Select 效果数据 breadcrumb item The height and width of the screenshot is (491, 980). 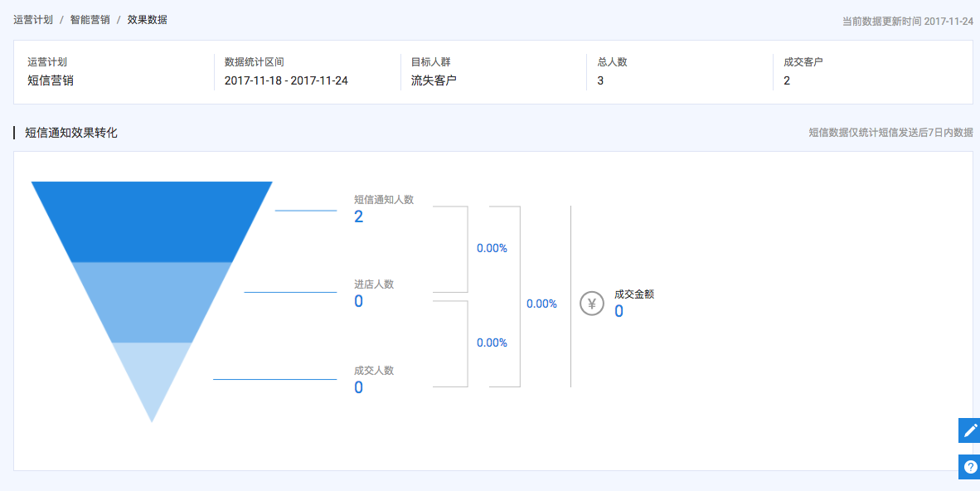147,19
